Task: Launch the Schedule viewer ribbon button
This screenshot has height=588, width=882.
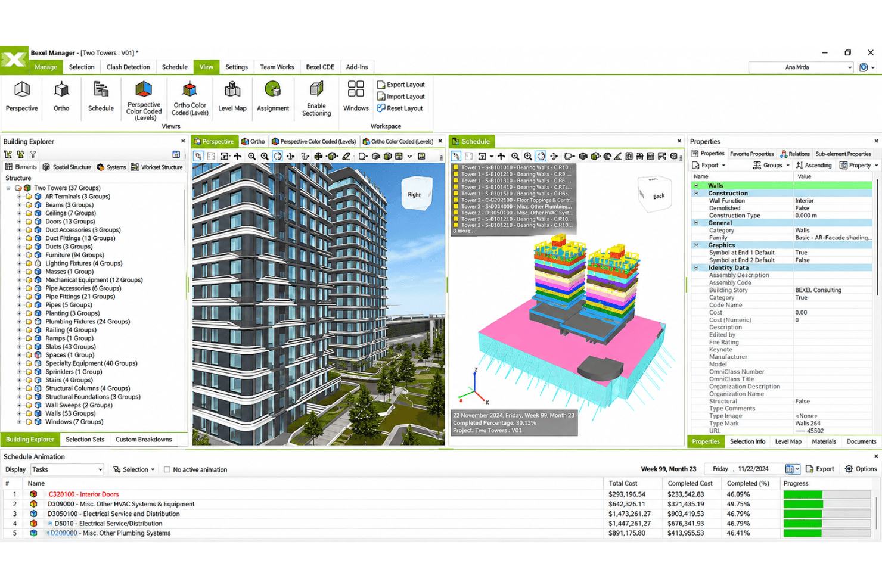Action: pos(101,97)
